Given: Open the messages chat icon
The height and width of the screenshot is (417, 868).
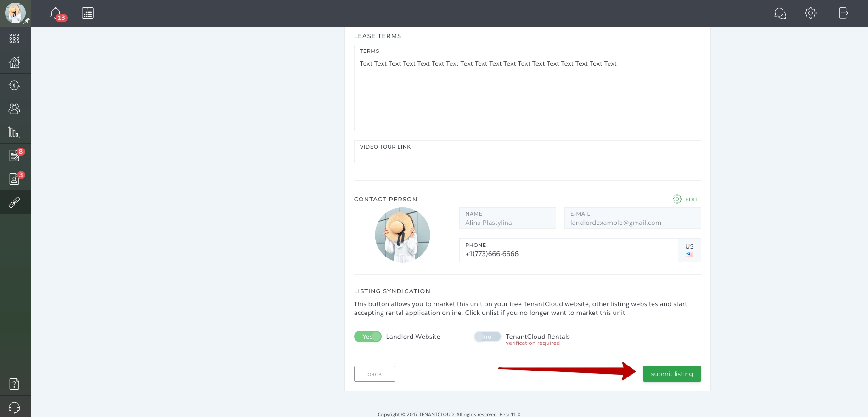Looking at the screenshot, I should [x=780, y=13].
